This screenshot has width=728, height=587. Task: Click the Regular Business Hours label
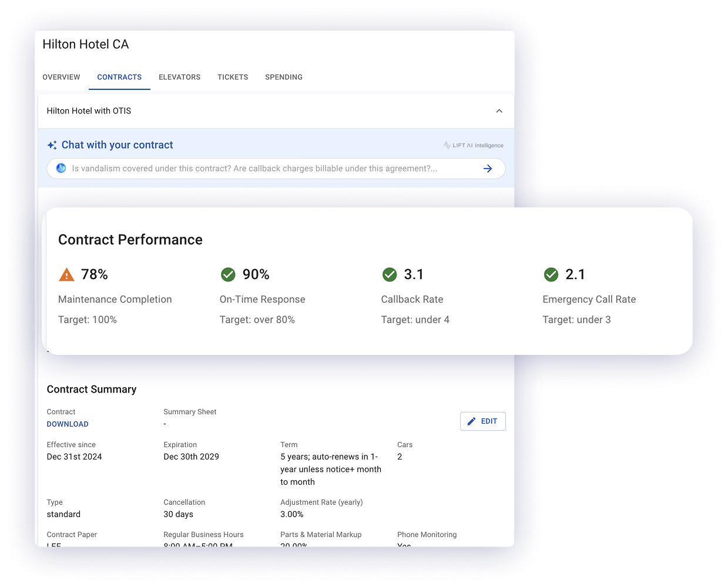[x=203, y=535]
